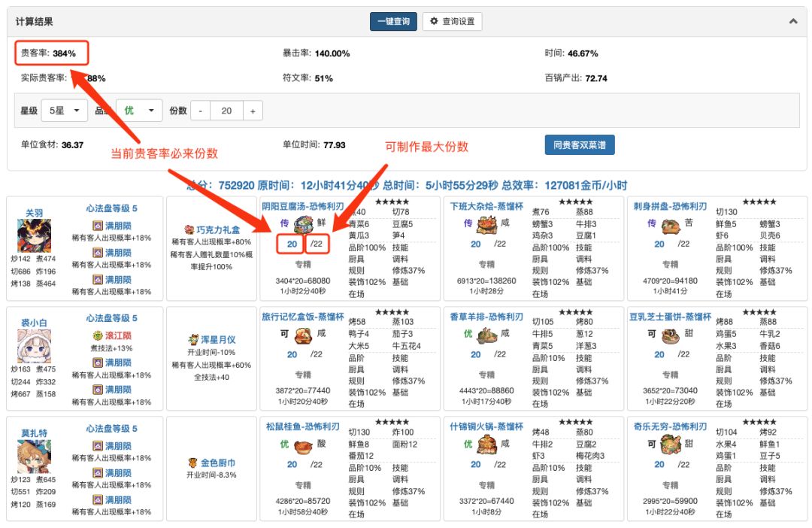This screenshot has width=812, height=528.
Task: Click the 什锦铜火锅 dish icon
Action: 486,445
